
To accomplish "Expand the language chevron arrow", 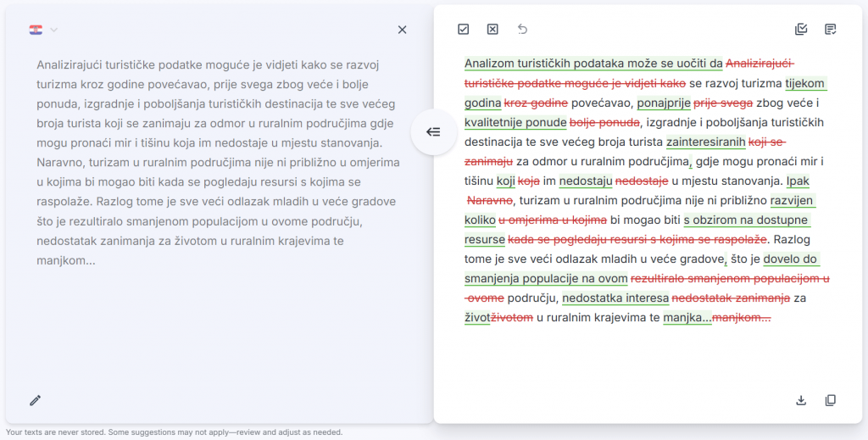I will tap(54, 30).
